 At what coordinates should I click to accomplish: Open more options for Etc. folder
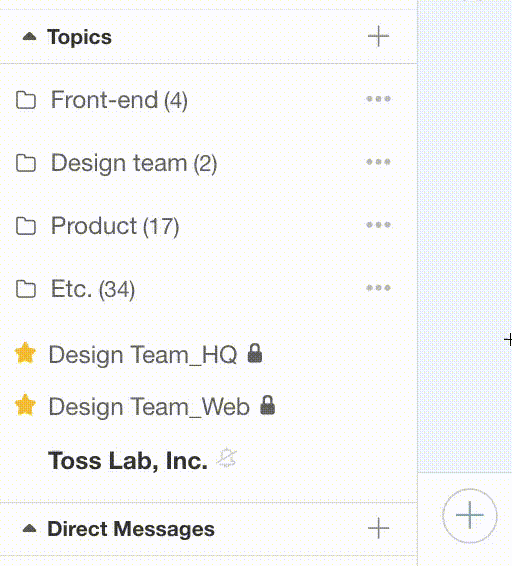coord(378,288)
